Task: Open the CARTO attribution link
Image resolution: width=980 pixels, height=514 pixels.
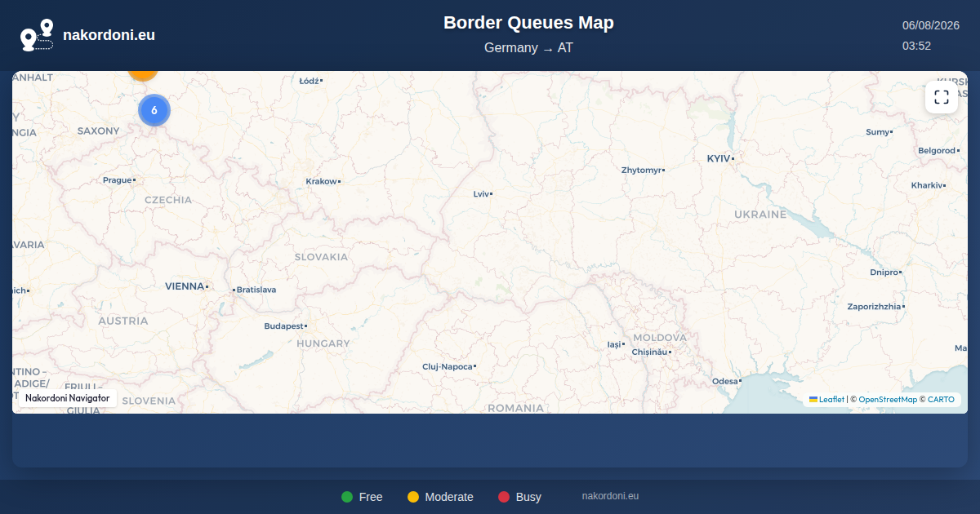Action: 941,400
